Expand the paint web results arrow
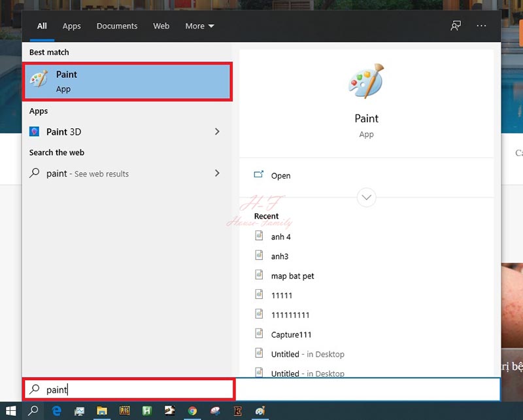This screenshot has width=523, height=420. (x=217, y=173)
